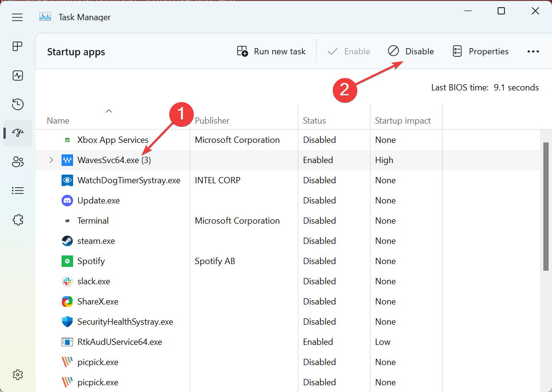This screenshot has width=552, height=392.
Task: Select the RtkAudUService64.exe entry
Action: [120, 342]
